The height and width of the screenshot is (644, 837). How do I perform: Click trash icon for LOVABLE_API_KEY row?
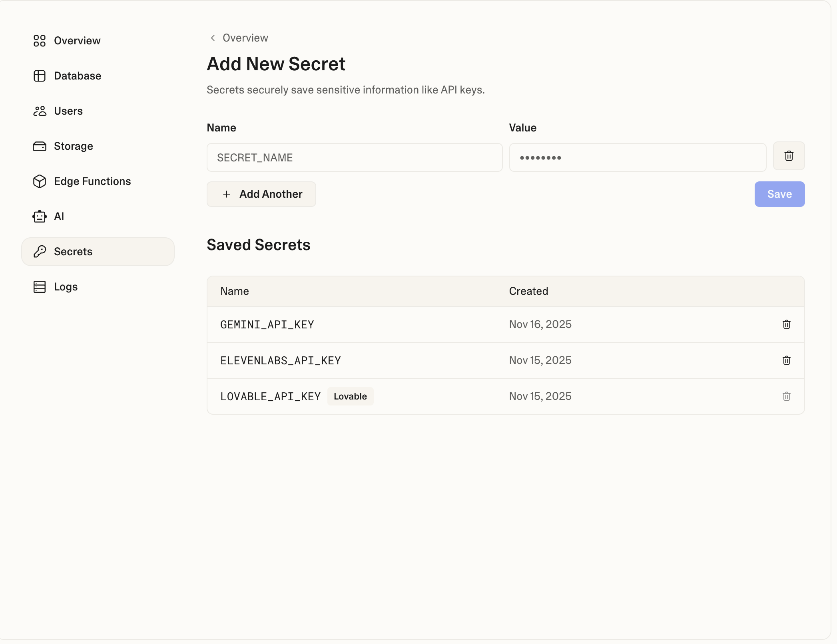click(786, 396)
